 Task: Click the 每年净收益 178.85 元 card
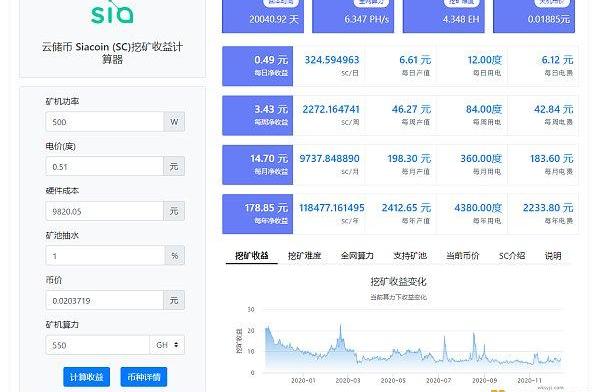point(258,214)
